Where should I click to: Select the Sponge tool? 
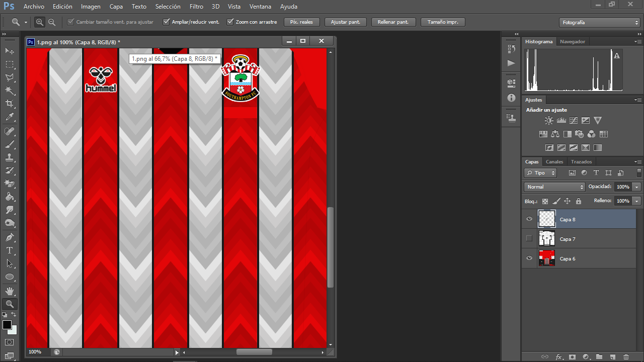pos(10,223)
